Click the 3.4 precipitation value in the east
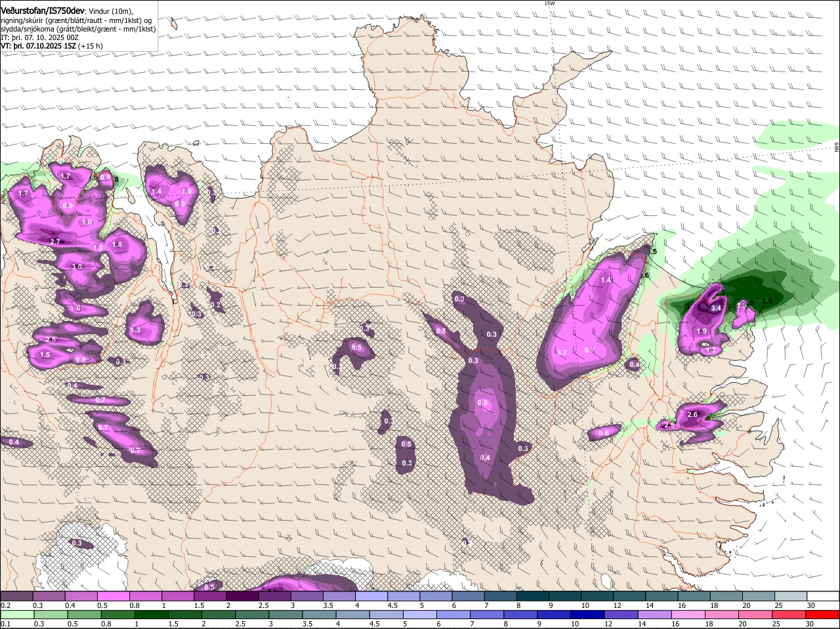 click(x=716, y=308)
